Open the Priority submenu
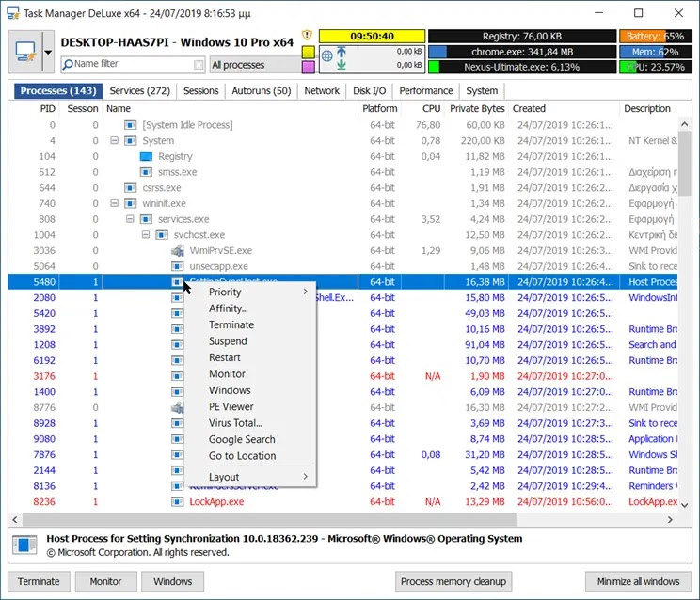The image size is (700, 600). click(x=251, y=292)
